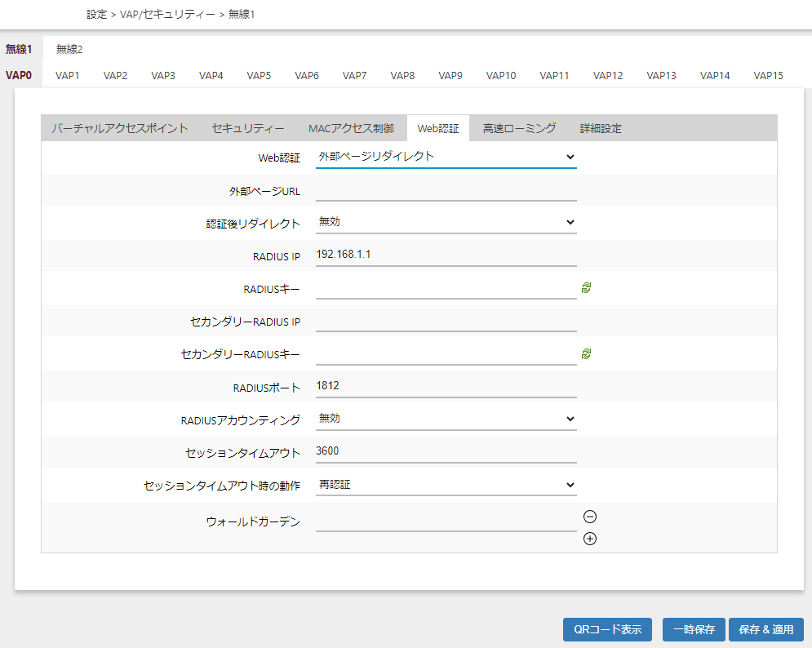Click the refresh icon beside RADIUSキー field
The height and width of the screenshot is (648, 812).
tap(586, 287)
